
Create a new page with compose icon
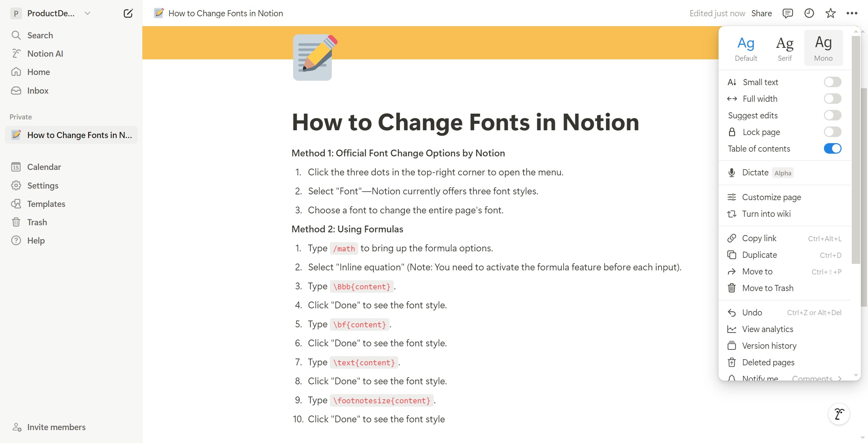click(x=128, y=13)
